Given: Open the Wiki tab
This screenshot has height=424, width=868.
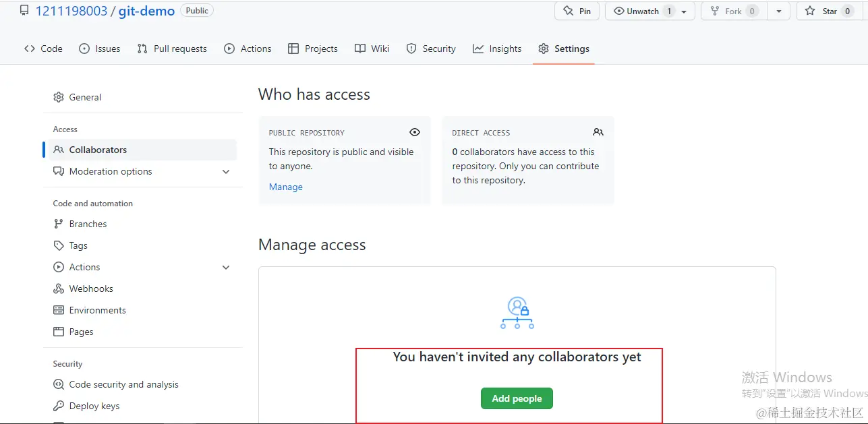Looking at the screenshot, I should [372, 49].
